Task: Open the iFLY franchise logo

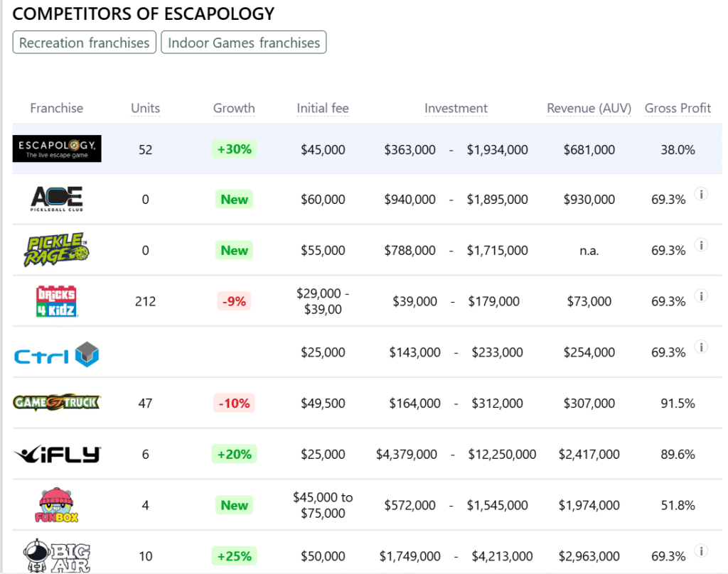Action: [x=57, y=454]
